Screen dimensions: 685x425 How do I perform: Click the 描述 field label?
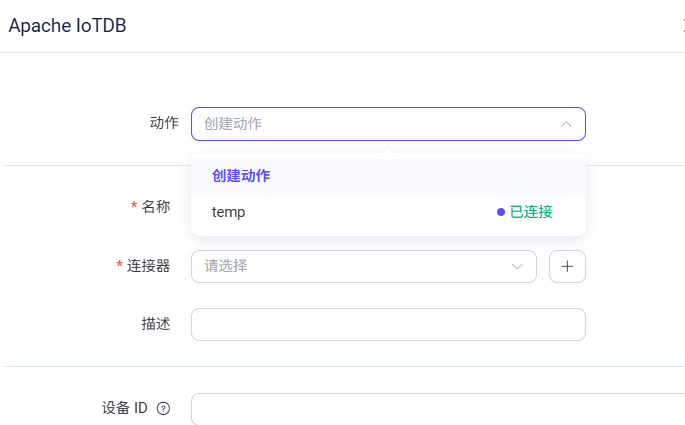point(156,324)
